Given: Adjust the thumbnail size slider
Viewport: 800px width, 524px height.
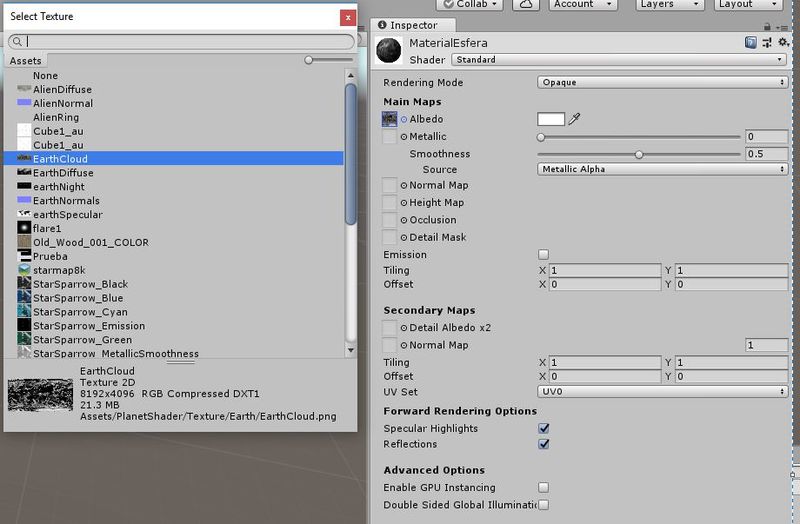Looking at the screenshot, I should [x=328, y=60].
